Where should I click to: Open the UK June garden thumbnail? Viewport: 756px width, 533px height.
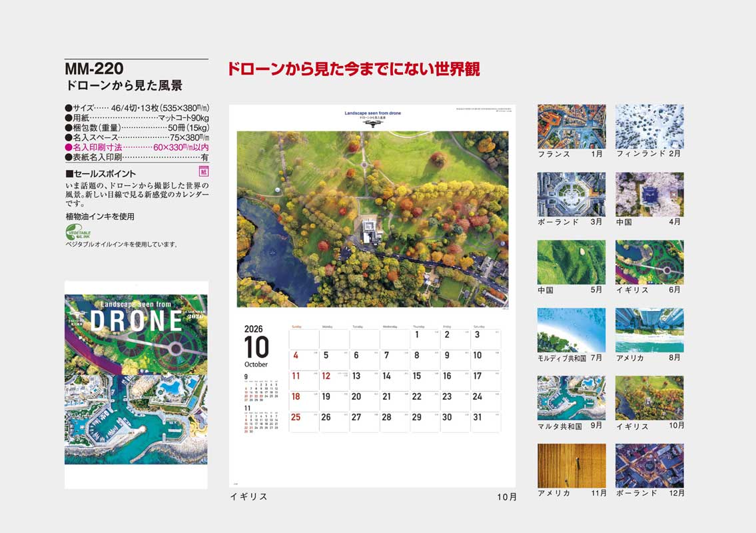click(649, 263)
